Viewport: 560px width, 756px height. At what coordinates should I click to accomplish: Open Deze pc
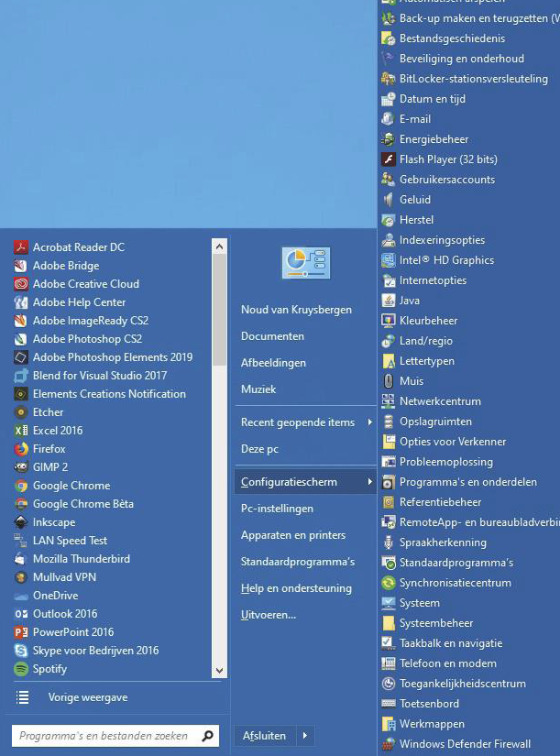pyautogui.click(x=260, y=449)
